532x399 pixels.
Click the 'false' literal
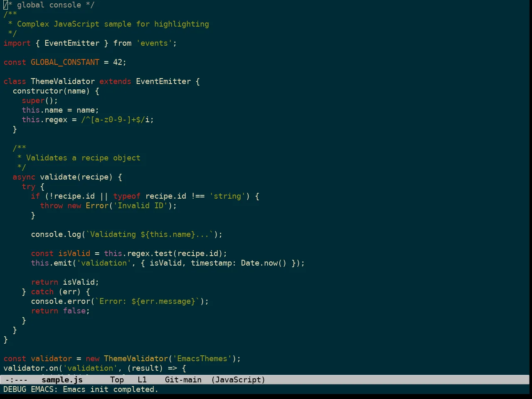click(74, 311)
